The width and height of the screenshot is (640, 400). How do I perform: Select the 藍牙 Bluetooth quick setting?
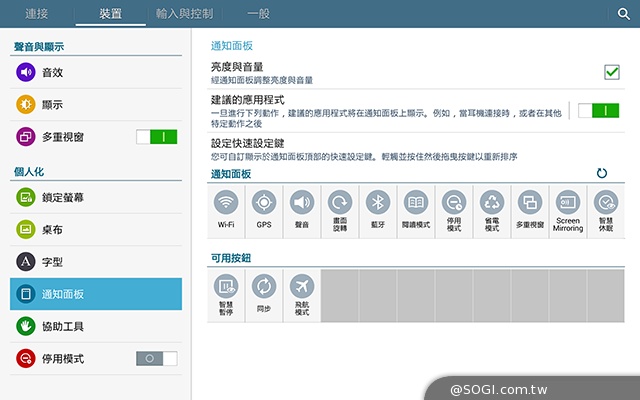(378, 211)
